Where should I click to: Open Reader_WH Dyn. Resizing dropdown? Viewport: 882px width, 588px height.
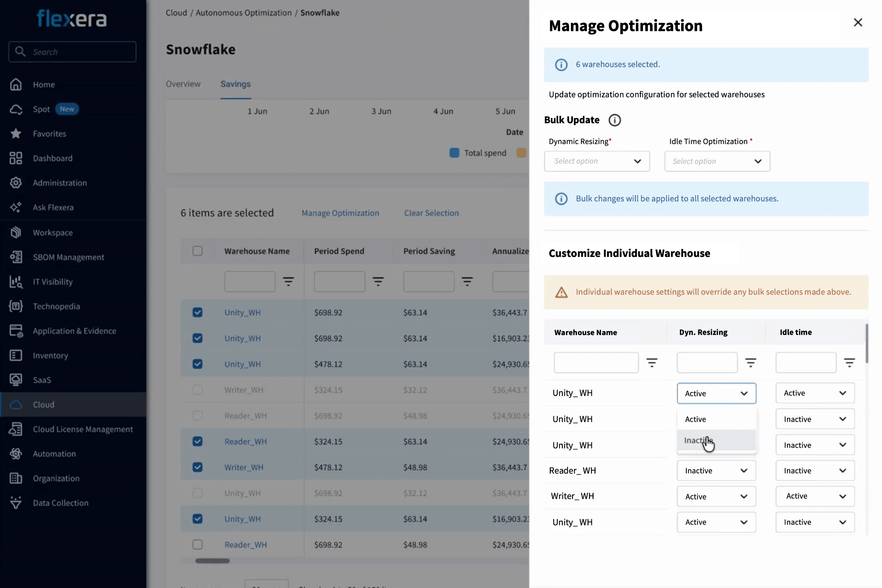[716, 471]
